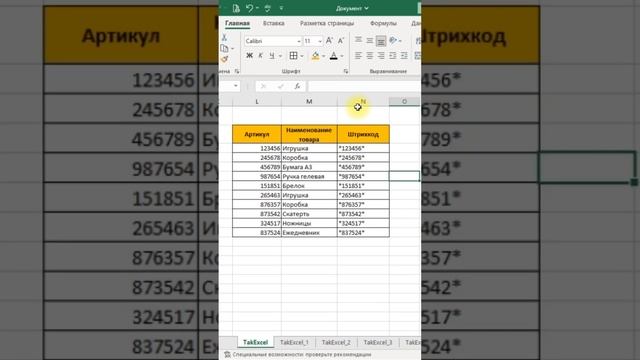This screenshot has width=640, height=360.
Task: Toggle the highlighted Bottom Align icon
Action: (x=381, y=40)
